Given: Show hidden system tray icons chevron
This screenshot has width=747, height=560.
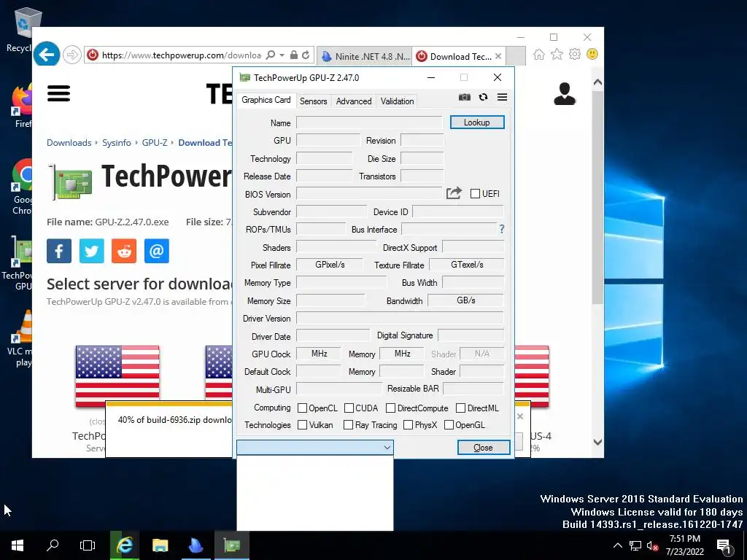Looking at the screenshot, I should (617, 545).
